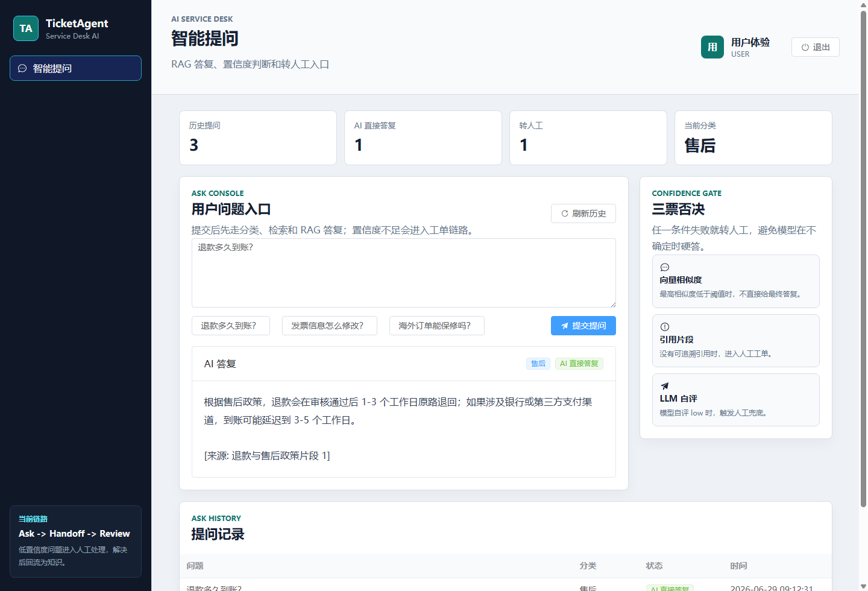Click the paper plane icon in 提交提问

(565, 326)
